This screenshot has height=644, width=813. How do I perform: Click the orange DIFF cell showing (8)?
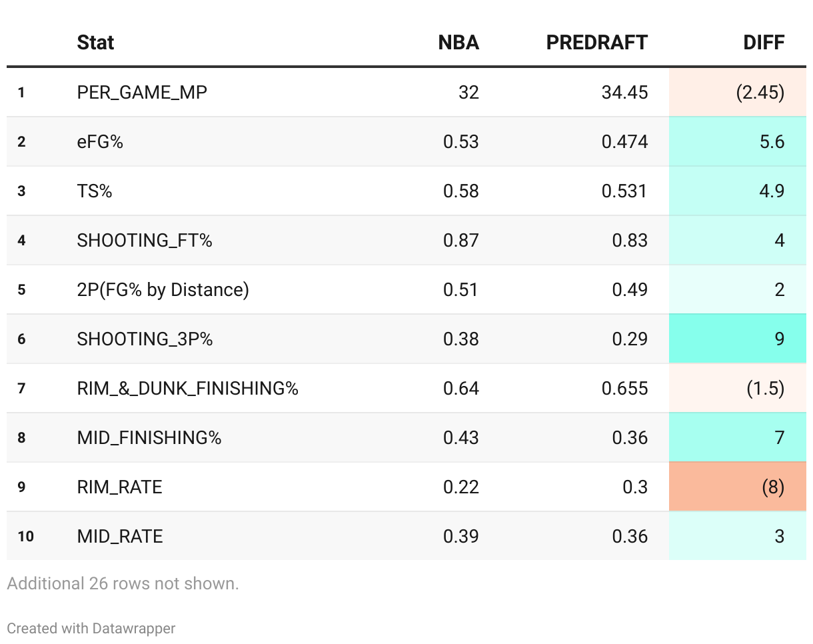[x=737, y=487]
